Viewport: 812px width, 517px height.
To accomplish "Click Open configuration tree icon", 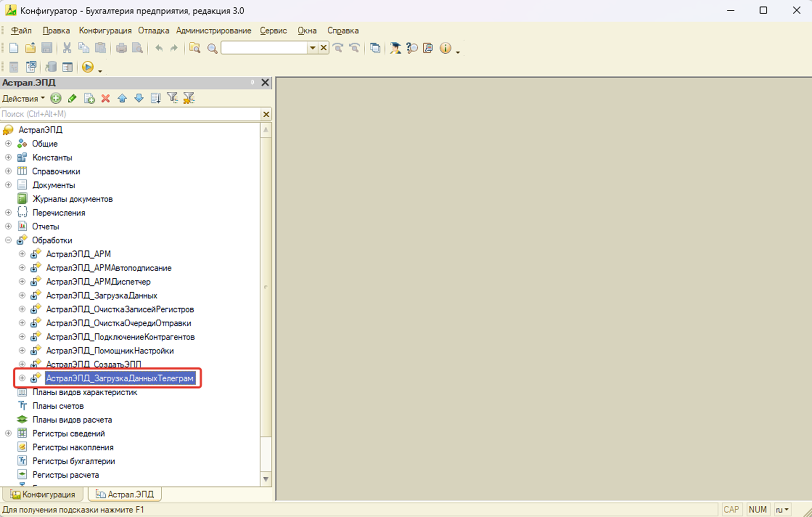I will pyautogui.click(x=14, y=67).
